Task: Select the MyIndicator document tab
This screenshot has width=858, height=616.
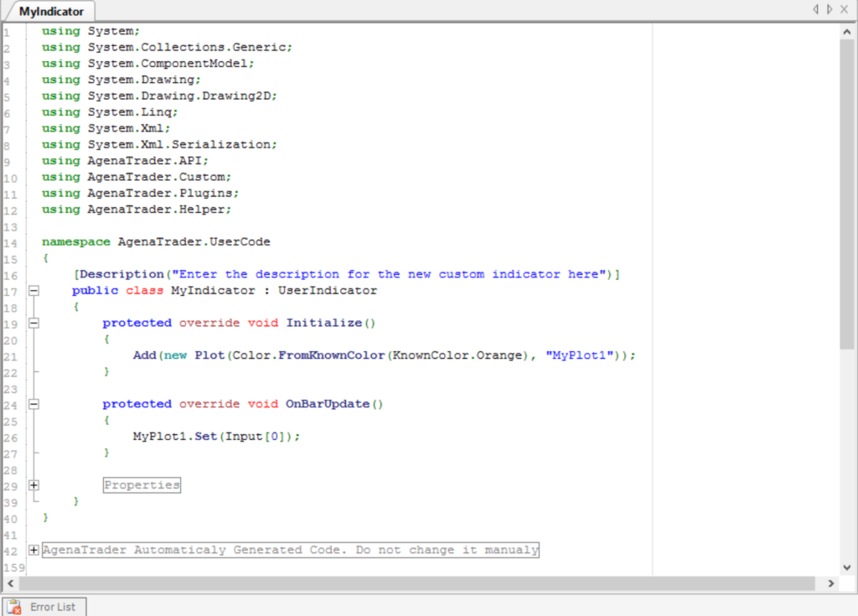Action: 51,12
